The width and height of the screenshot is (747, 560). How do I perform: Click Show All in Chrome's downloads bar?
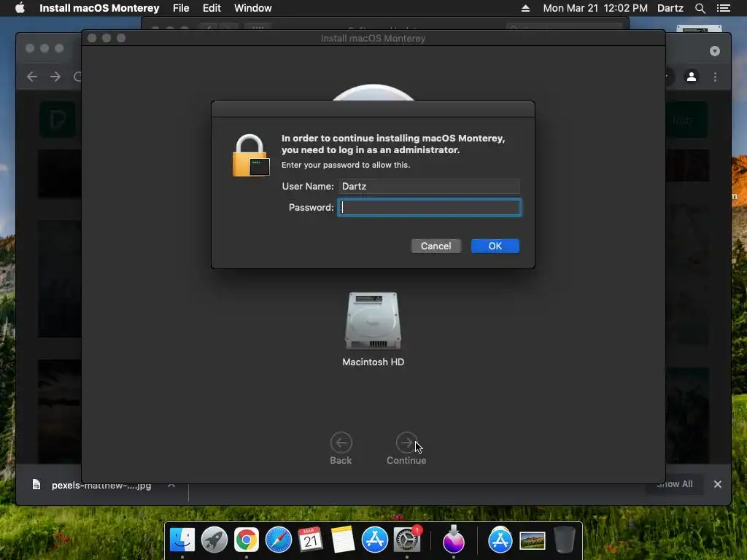(x=675, y=484)
